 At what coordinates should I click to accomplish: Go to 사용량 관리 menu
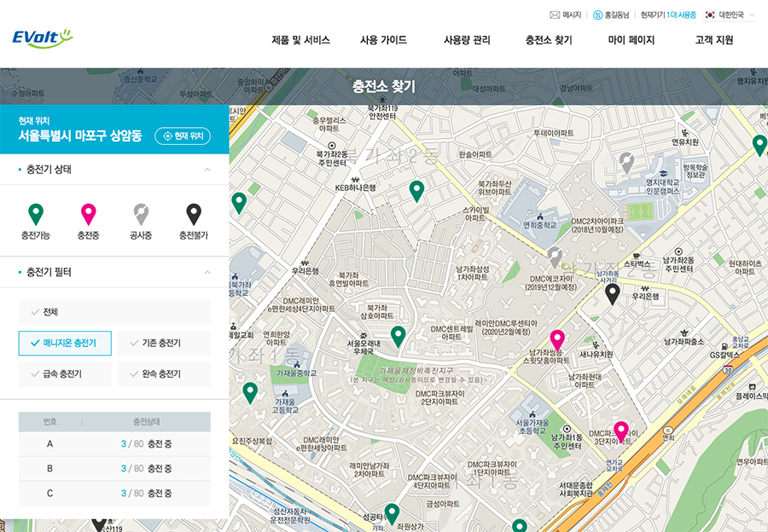click(467, 40)
